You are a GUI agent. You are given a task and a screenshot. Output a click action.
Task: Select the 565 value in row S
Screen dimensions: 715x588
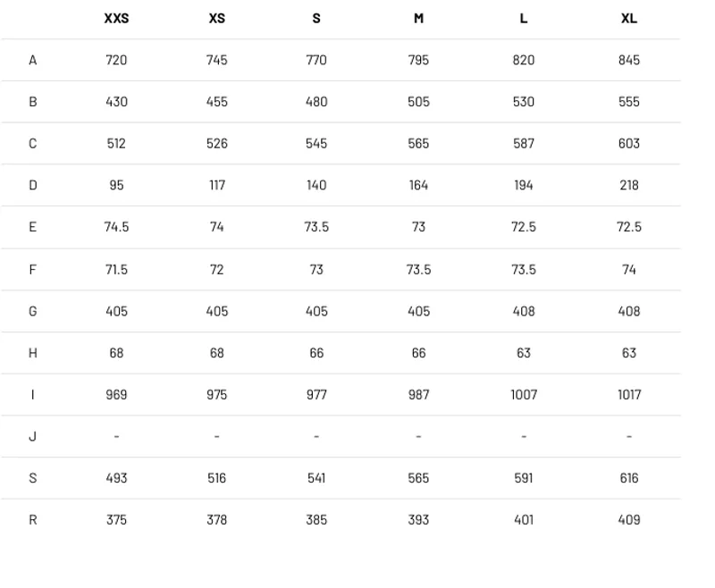(418, 478)
